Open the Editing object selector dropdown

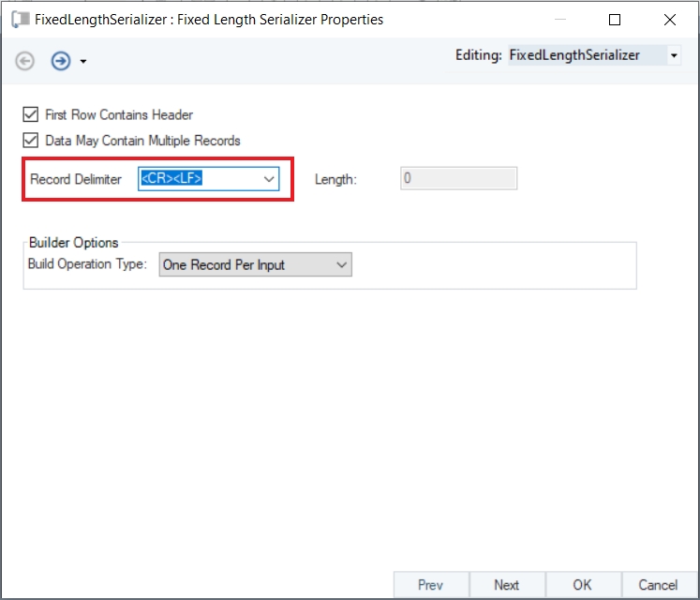point(674,56)
